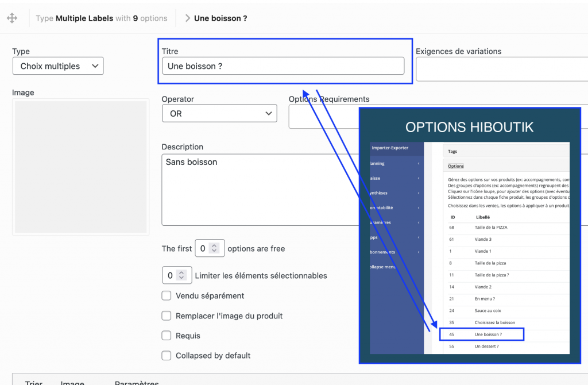588x385 pixels.
Task: Tick Remplacer l'image du produit checkbox
Action: click(167, 316)
